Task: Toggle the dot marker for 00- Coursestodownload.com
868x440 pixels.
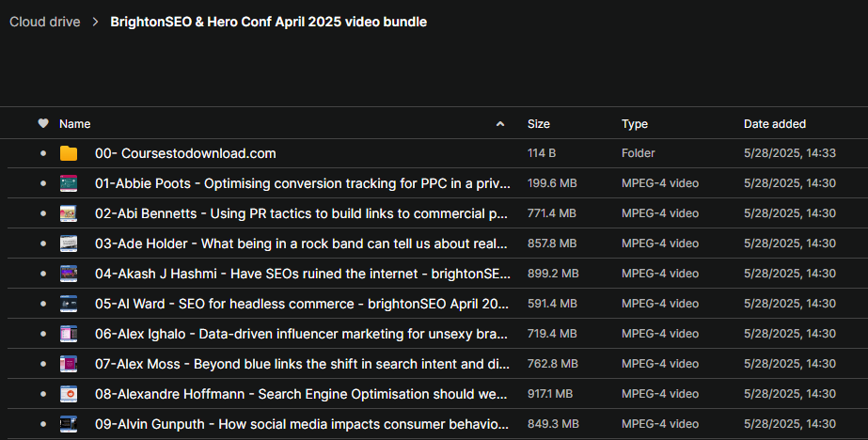Action: coord(43,153)
